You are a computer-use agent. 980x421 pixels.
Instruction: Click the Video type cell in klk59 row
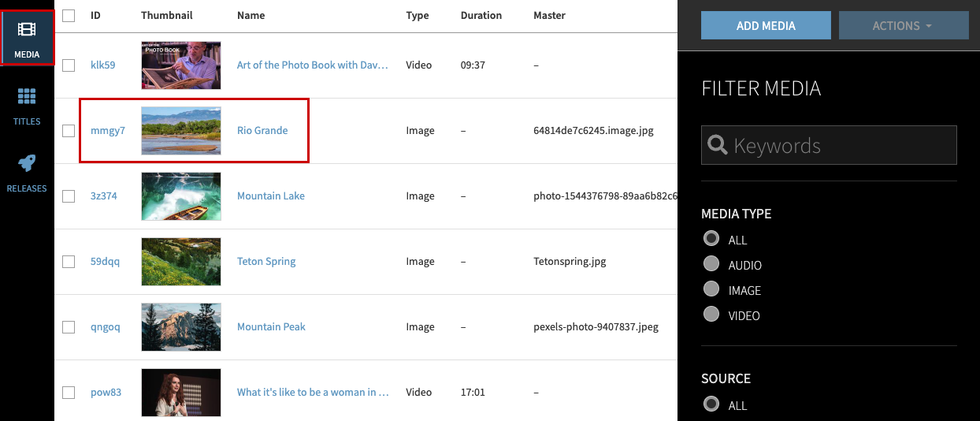pos(418,65)
